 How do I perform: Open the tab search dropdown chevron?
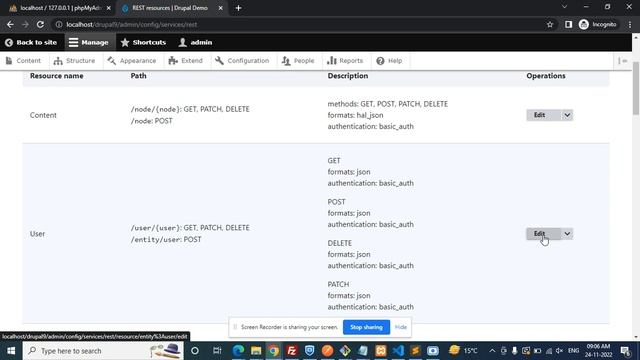point(564,7)
